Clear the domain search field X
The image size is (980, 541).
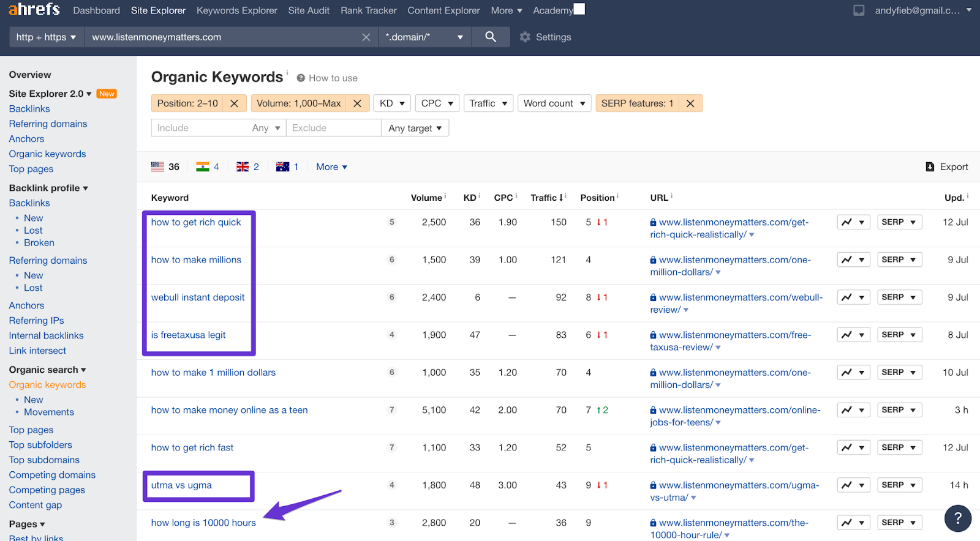366,37
